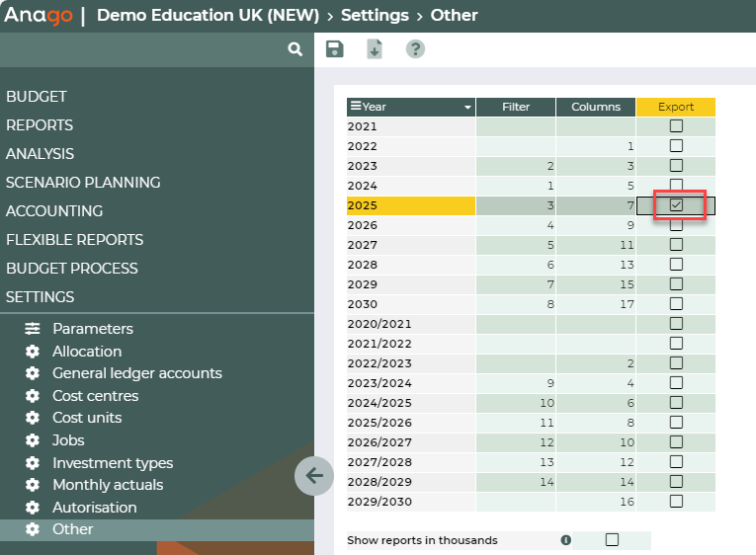Open the ACCOUNTING menu section

pyautogui.click(x=54, y=211)
